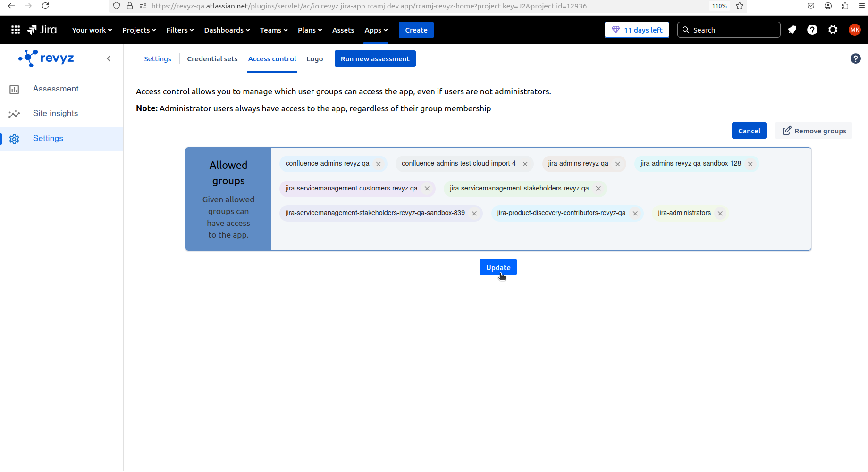Click the Settings gear icon in sidebar

click(14, 139)
